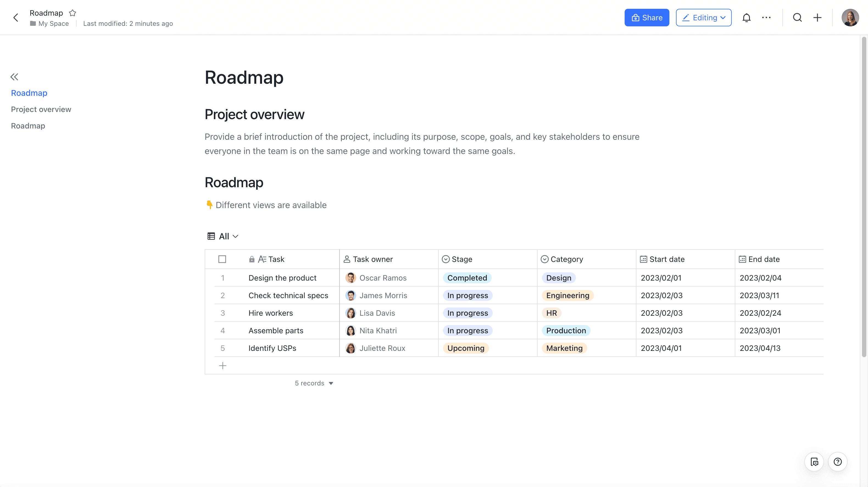Open the My Space folder link
Image resolution: width=868 pixels, height=487 pixels.
click(53, 24)
